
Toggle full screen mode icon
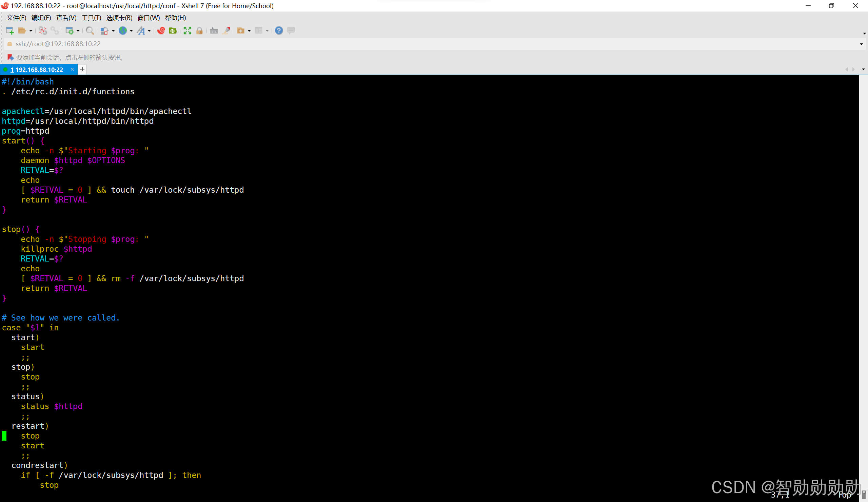coord(187,31)
